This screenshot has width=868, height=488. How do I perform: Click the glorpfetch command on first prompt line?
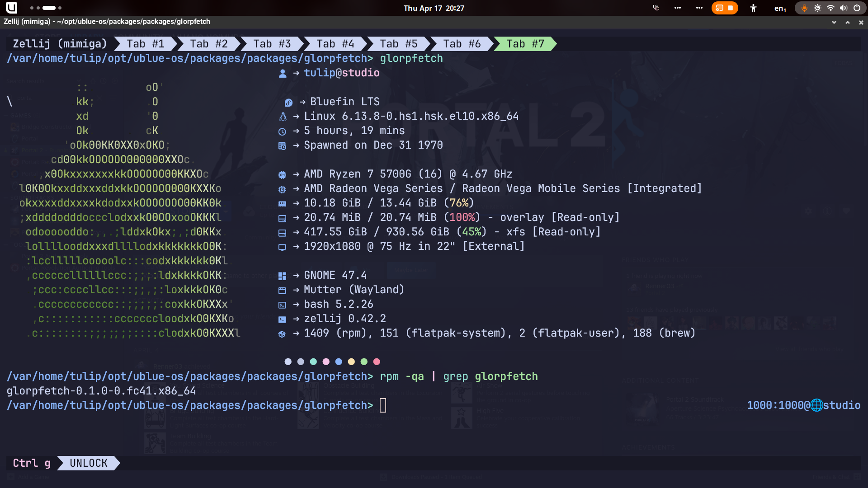click(x=411, y=58)
